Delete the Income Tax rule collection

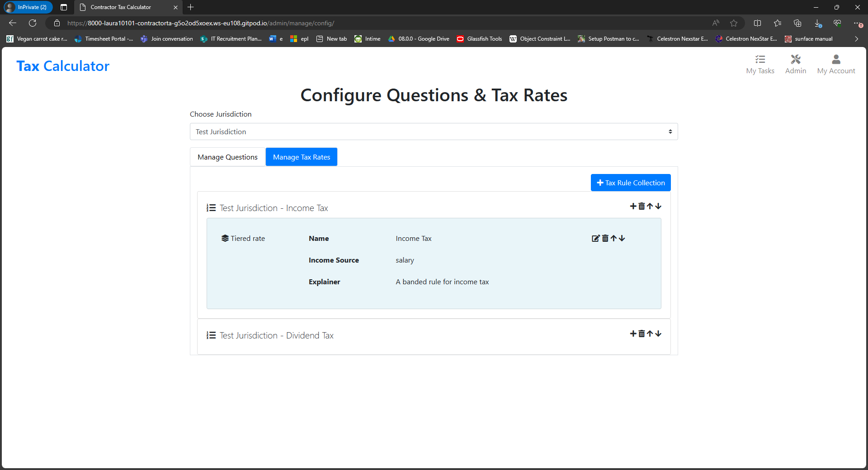tap(642, 206)
